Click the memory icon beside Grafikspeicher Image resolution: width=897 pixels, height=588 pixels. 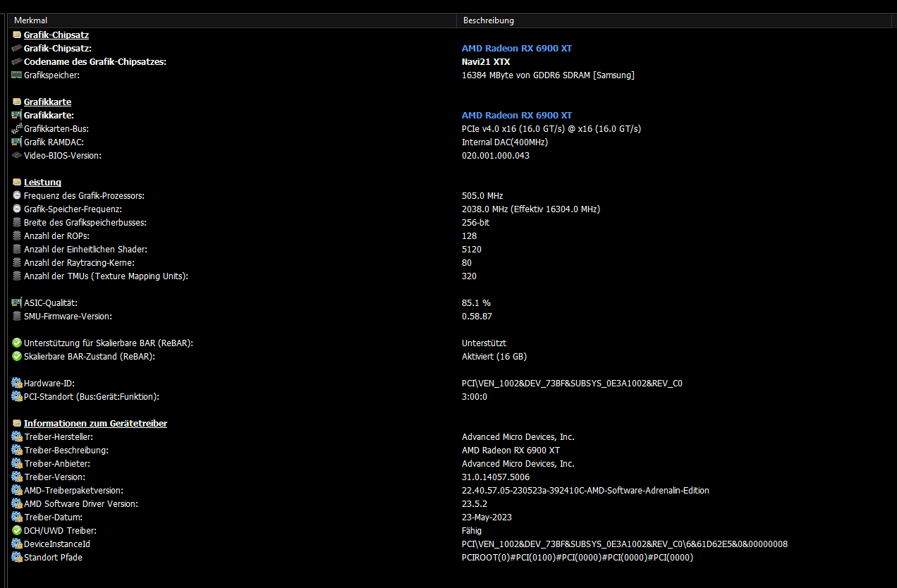17,75
